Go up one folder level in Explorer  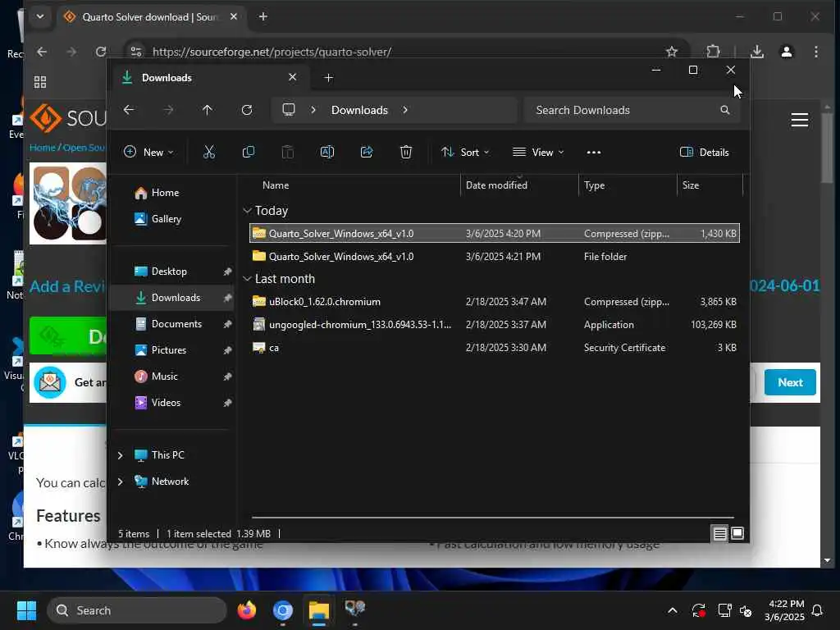point(208,110)
